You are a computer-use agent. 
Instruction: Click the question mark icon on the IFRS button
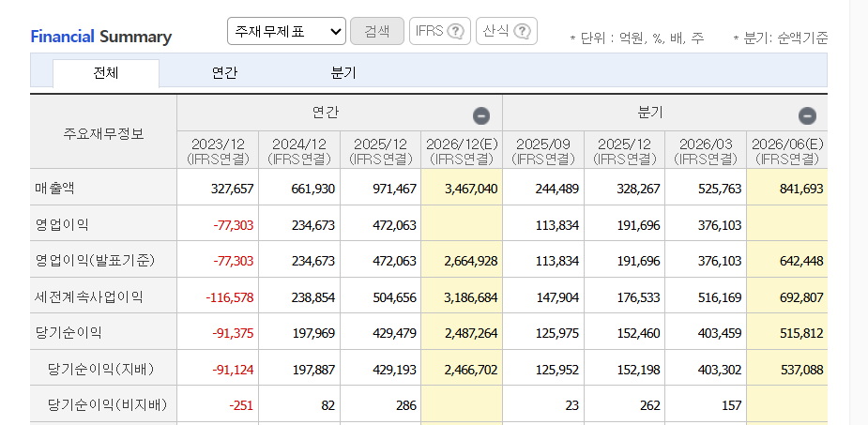point(455,32)
